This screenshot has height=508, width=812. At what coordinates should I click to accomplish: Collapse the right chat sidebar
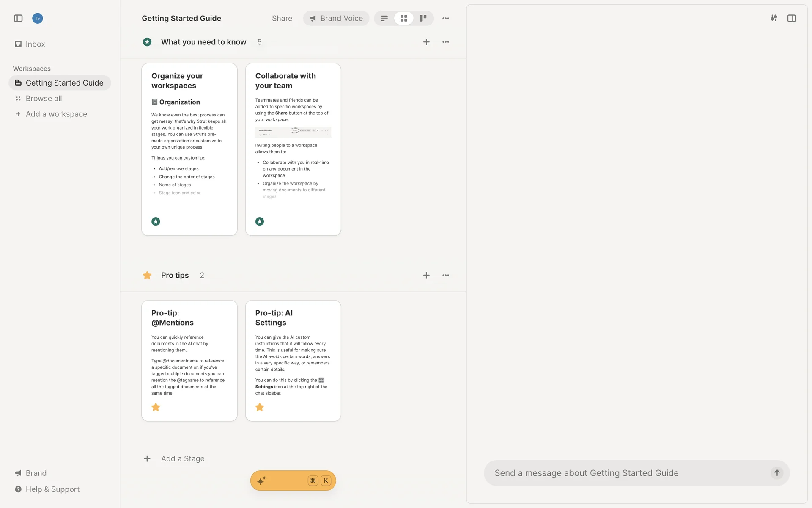(x=792, y=18)
